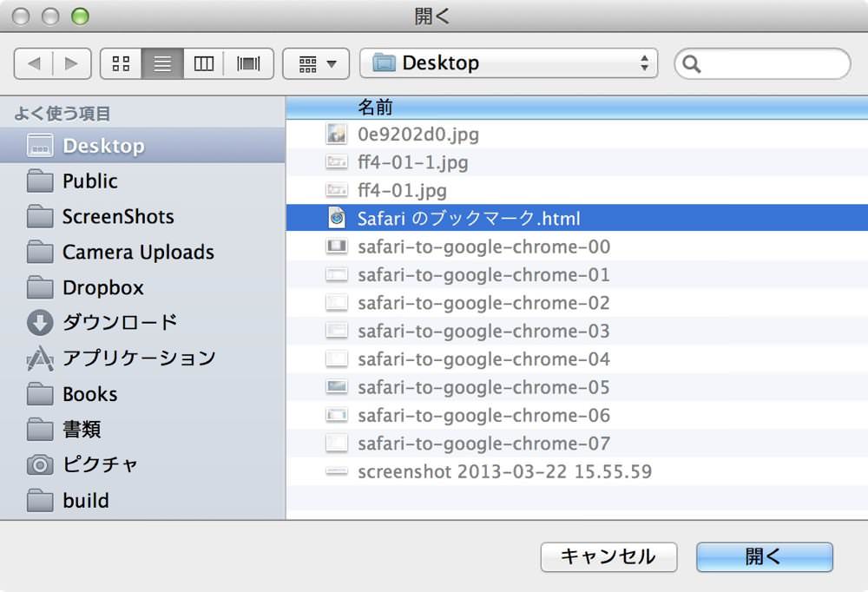Open the build sidebar folder
868x592 pixels.
(x=143, y=500)
